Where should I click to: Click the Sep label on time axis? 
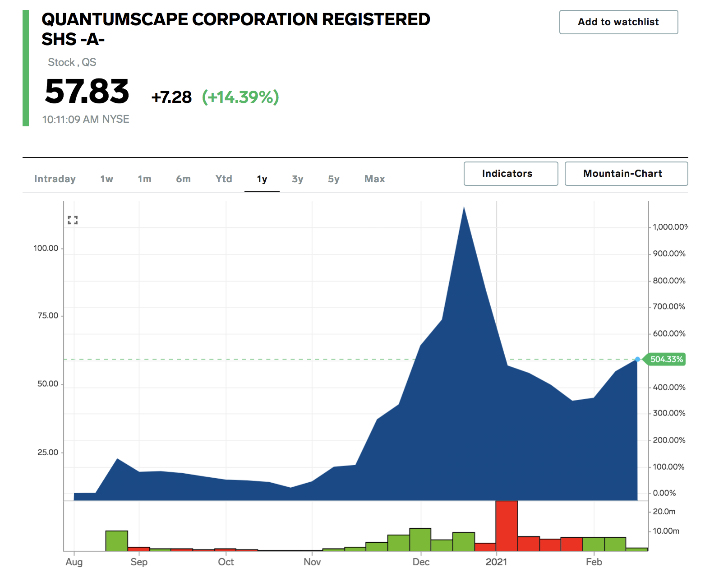click(139, 563)
